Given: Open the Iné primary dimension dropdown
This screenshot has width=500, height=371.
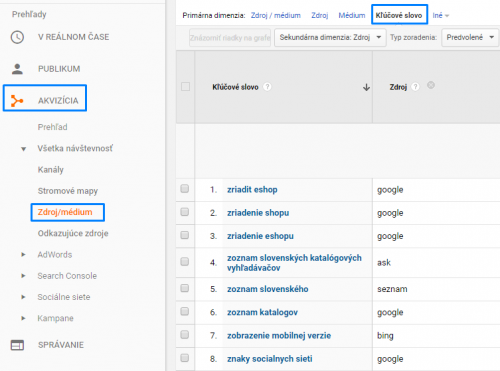Looking at the screenshot, I should click(x=441, y=15).
